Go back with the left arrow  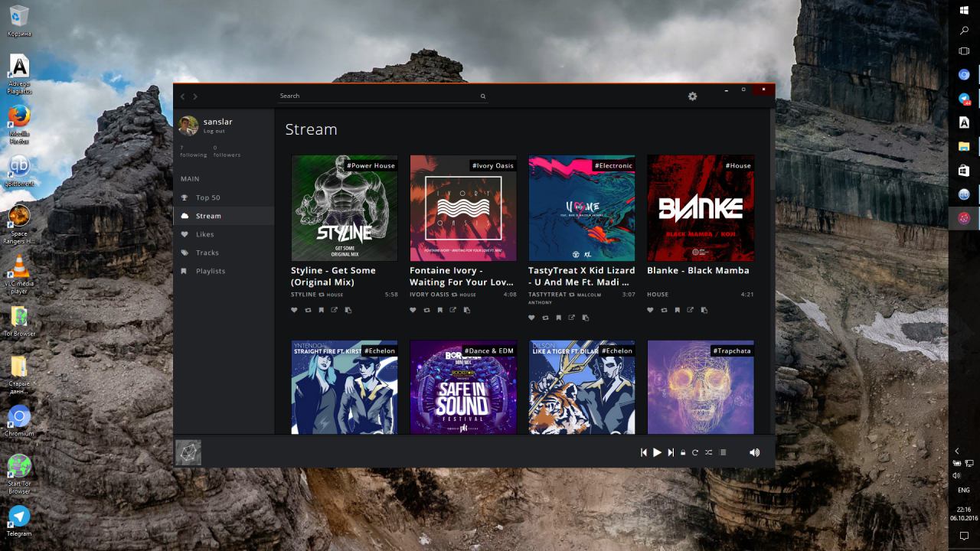coord(182,96)
